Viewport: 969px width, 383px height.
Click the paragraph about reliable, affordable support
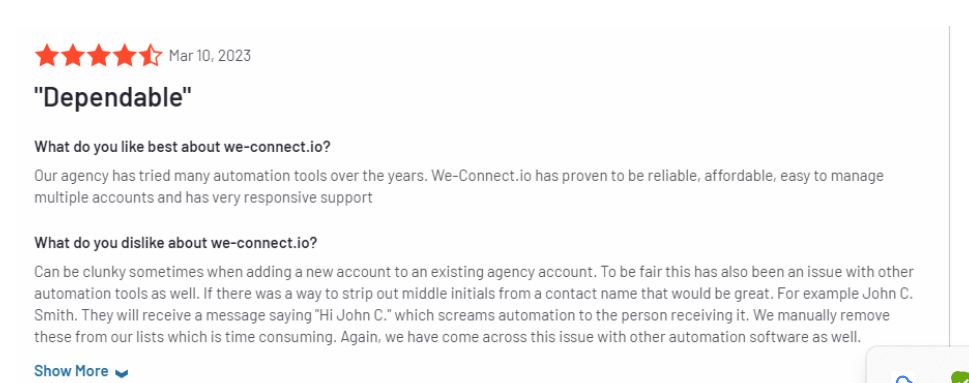point(459,187)
